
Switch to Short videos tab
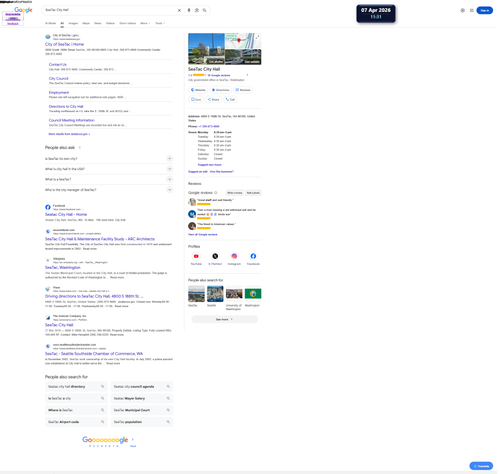[x=128, y=23]
